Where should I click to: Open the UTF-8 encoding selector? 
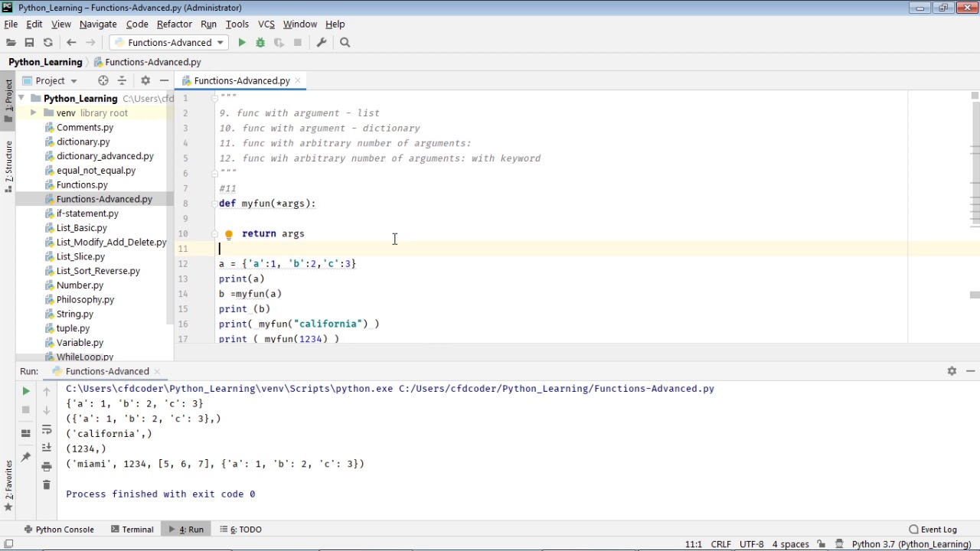[x=751, y=544]
